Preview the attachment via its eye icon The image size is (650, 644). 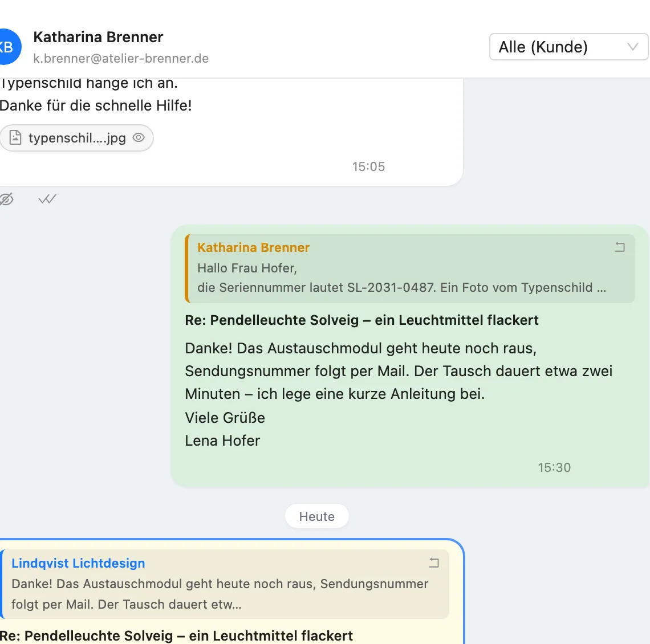[x=139, y=137]
